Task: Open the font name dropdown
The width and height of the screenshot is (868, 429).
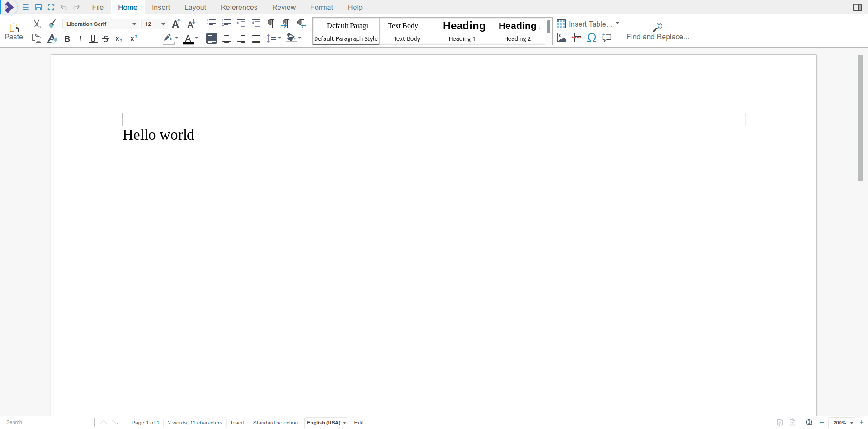Action: click(134, 24)
